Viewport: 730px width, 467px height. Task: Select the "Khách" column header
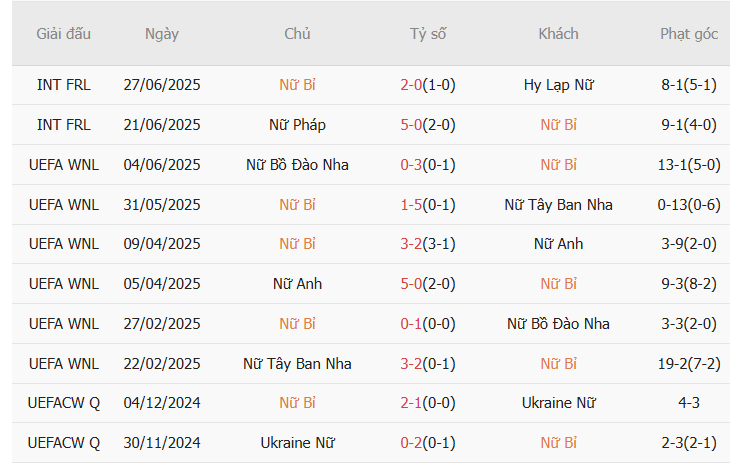[x=558, y=34]
